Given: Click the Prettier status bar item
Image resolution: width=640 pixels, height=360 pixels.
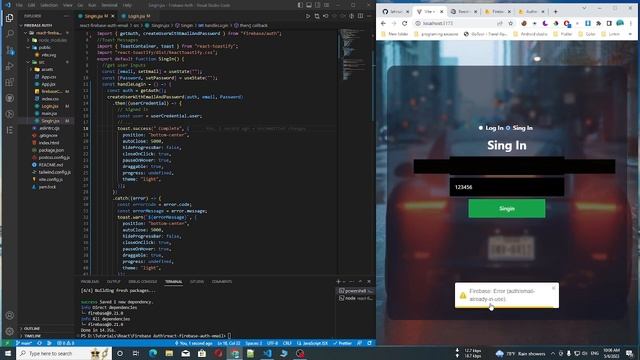Looking at the screenshot, I should [342, 343].
